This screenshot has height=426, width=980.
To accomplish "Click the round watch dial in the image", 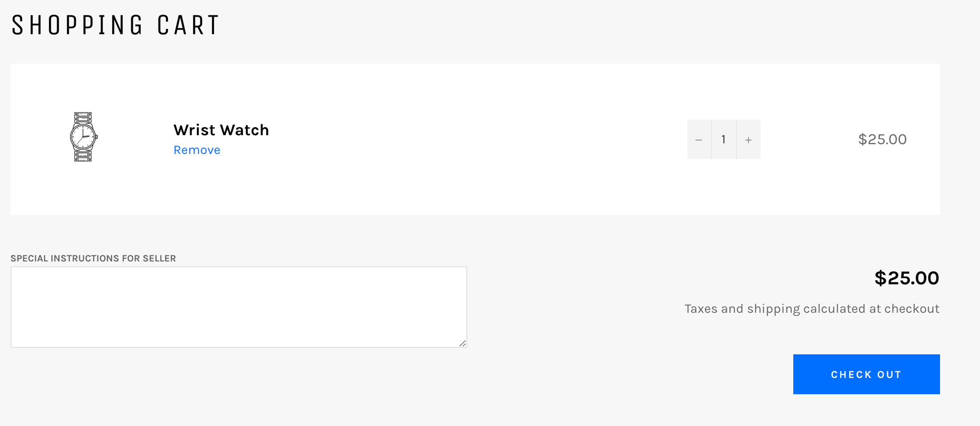I will [83, 136].
